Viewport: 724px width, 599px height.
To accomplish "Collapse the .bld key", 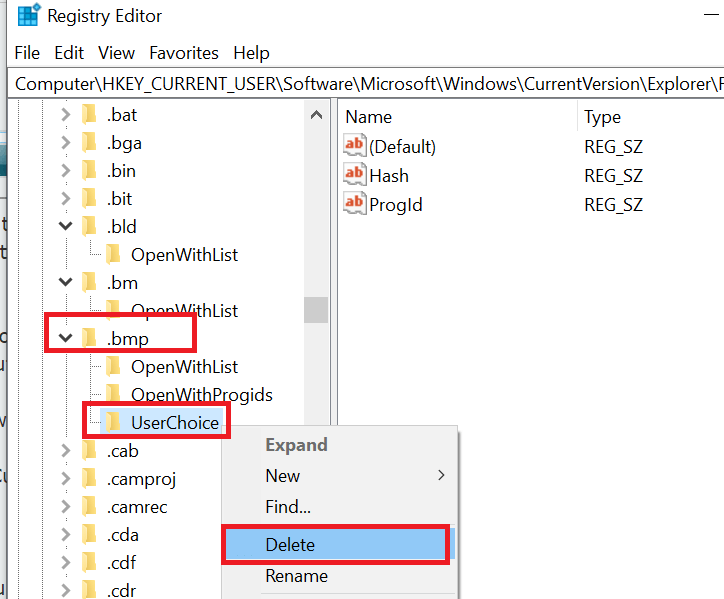I will [66, 226].
